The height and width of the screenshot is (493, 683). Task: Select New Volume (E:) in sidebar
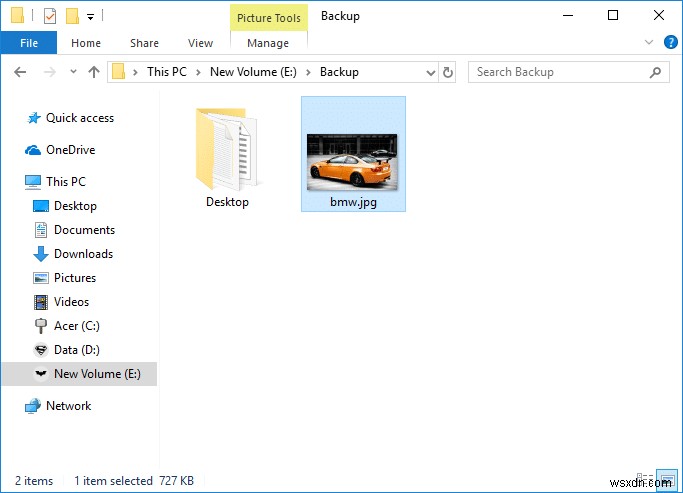79,374
